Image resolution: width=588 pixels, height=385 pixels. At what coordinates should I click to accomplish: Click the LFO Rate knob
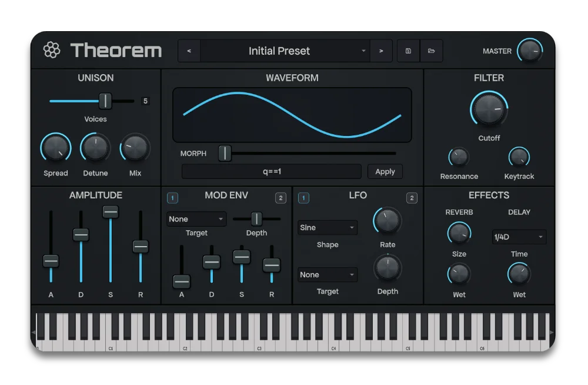(x=387, y=221)
